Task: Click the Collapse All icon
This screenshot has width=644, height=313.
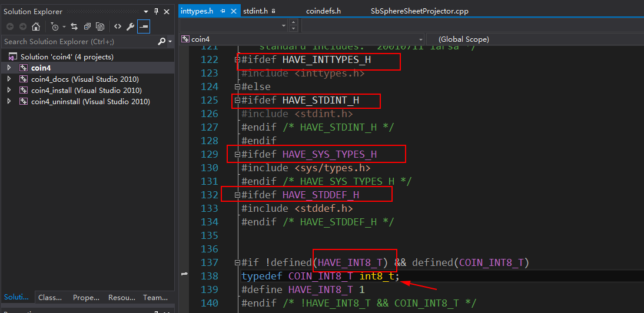Action: (87, 26)
